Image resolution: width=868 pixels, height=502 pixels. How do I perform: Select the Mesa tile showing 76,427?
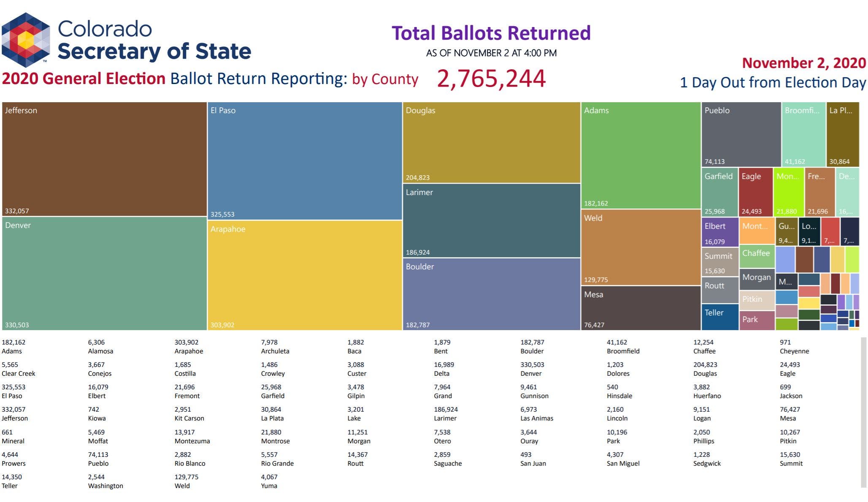pos(641,308)
